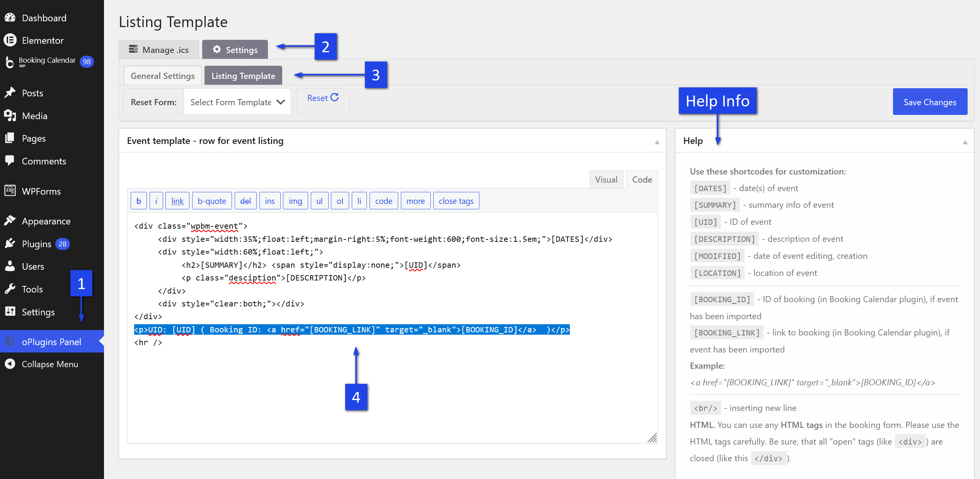
Task: Open the oPlugins Panel menu item
Action: tap(52, 341)
